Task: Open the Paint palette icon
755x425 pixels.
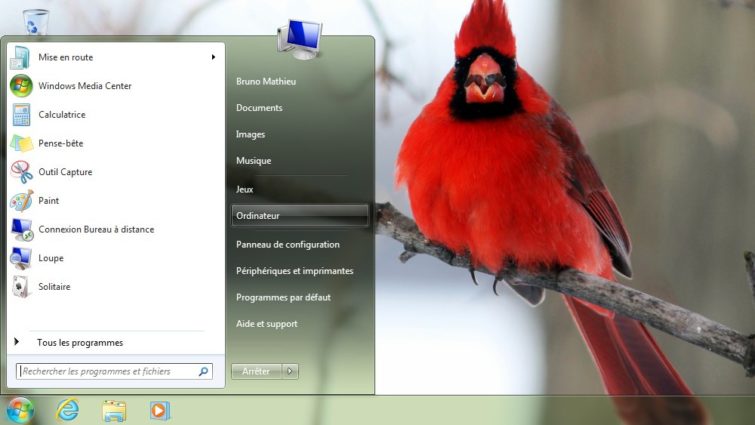Action: coord(21,201)
